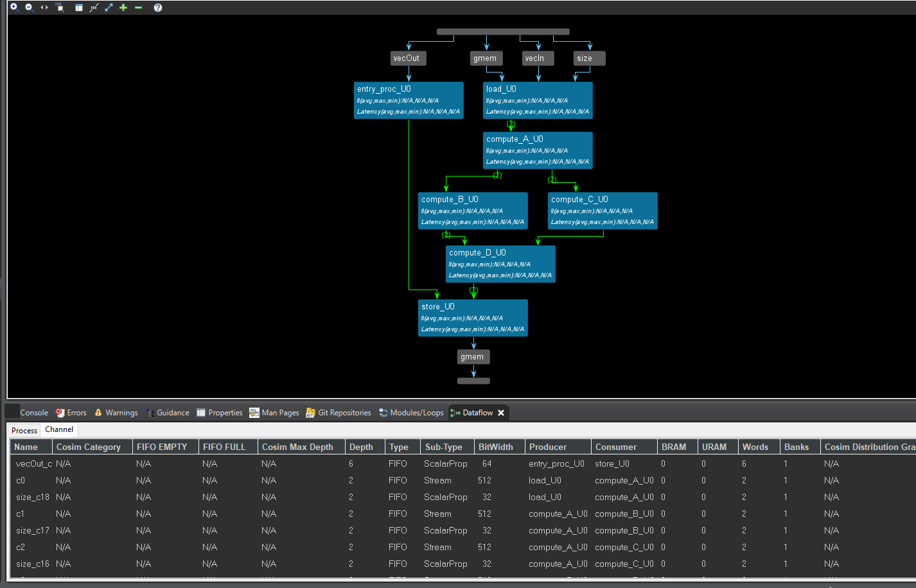This screenshot has width=916, height=588.
Task: Select the compute_A_U0 process block
Action: click(538, 150)
